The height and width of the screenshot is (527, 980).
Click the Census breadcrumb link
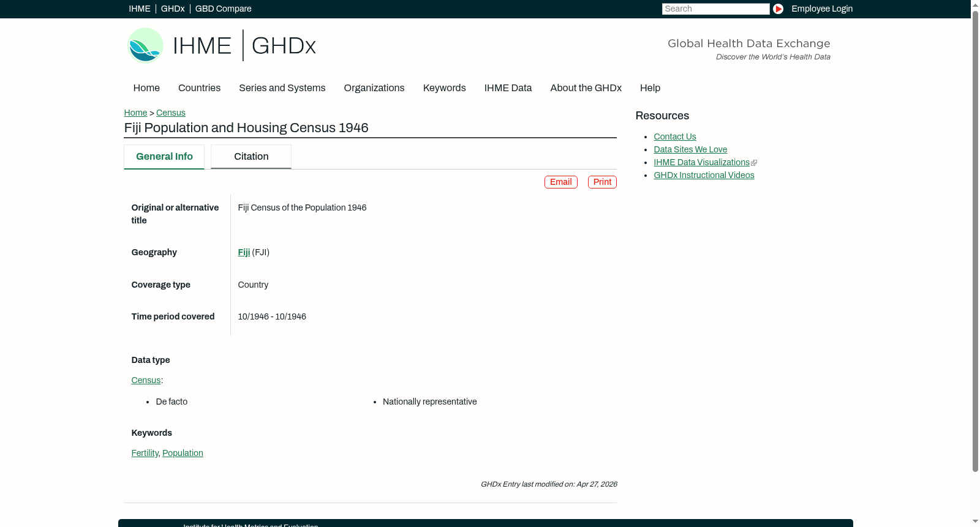click(x=170, y=113)
